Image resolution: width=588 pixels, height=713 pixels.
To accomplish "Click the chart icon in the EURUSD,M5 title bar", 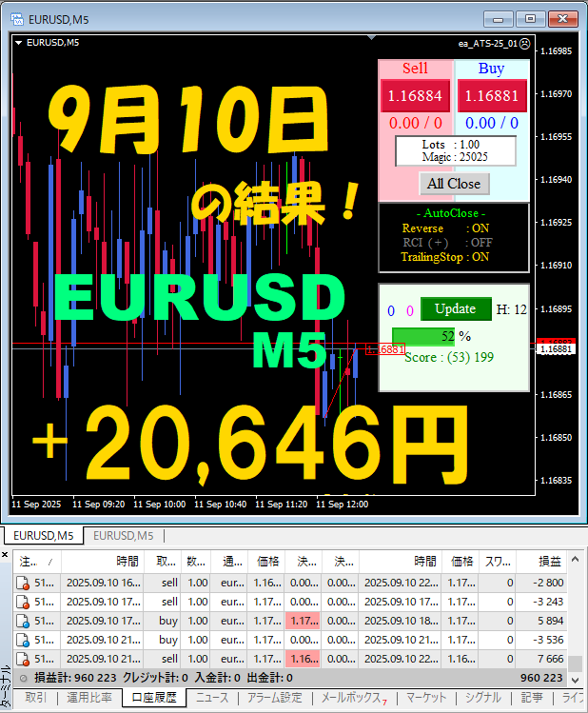I will pyautogui.click(x=17, y=19).
